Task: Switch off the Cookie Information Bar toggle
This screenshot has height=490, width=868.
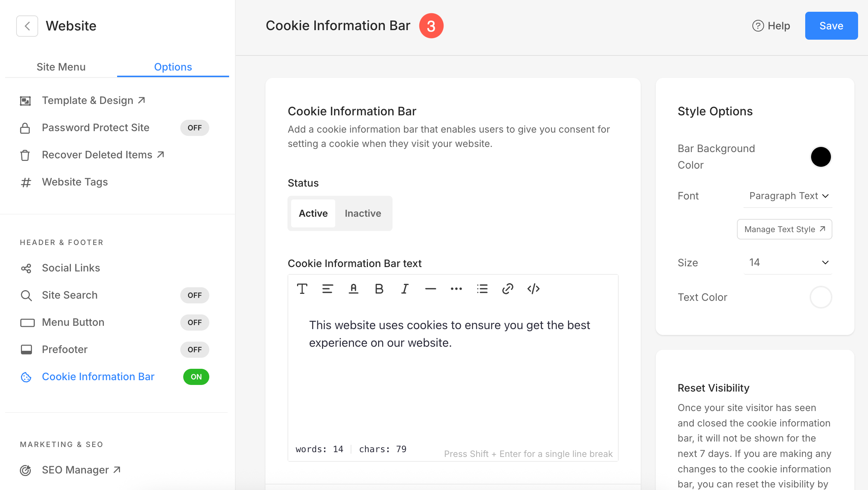Action: point(196,377)
